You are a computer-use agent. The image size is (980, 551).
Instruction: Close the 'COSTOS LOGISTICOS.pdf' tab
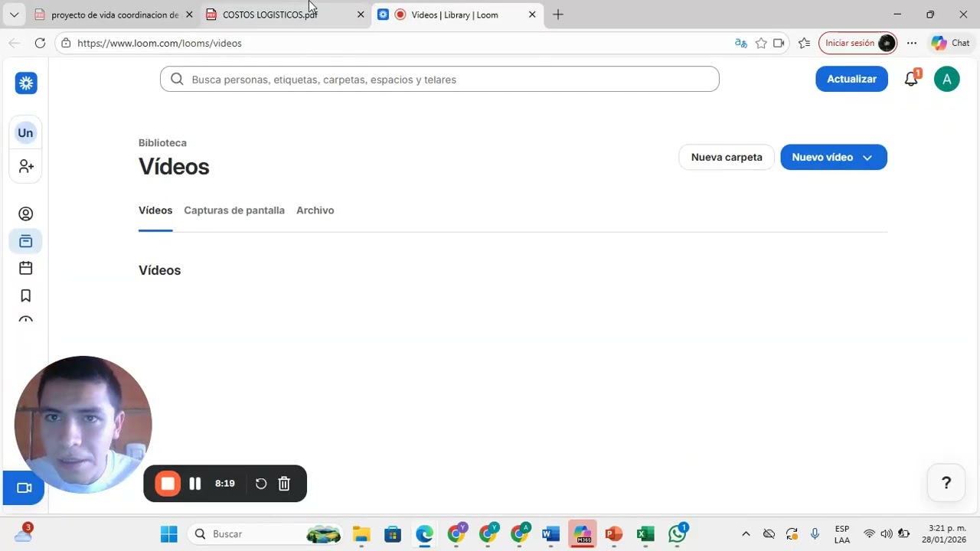(x=361, y=15)
